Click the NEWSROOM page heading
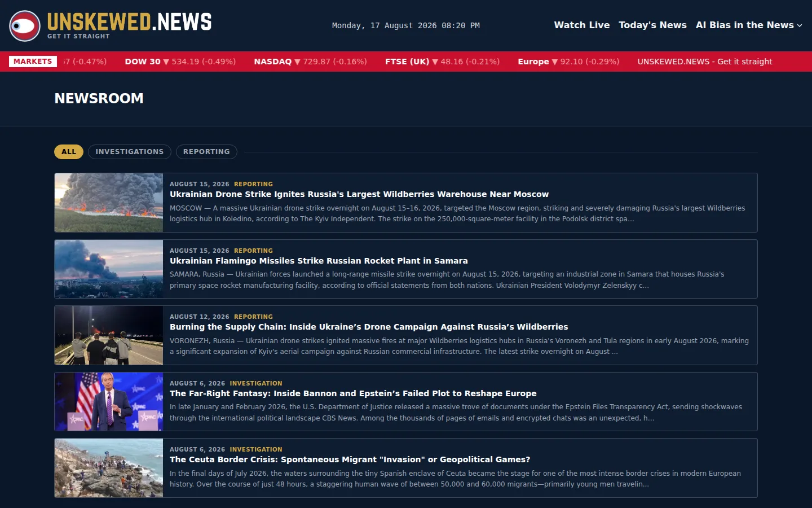812x508 pixels. tap(99, 98)
